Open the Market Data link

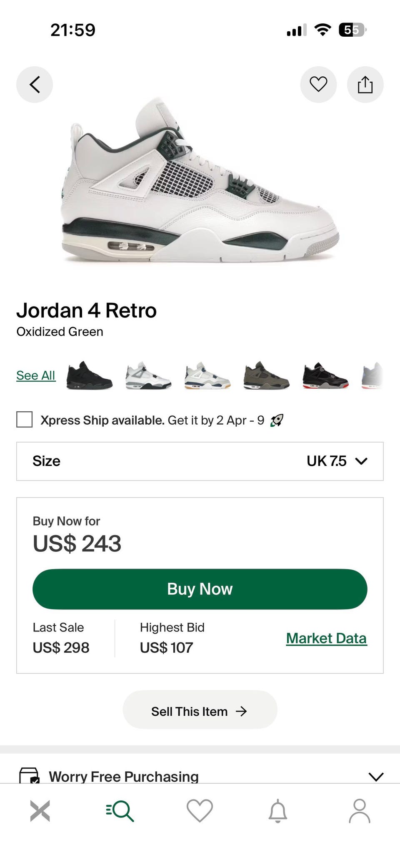coord(327,638)
